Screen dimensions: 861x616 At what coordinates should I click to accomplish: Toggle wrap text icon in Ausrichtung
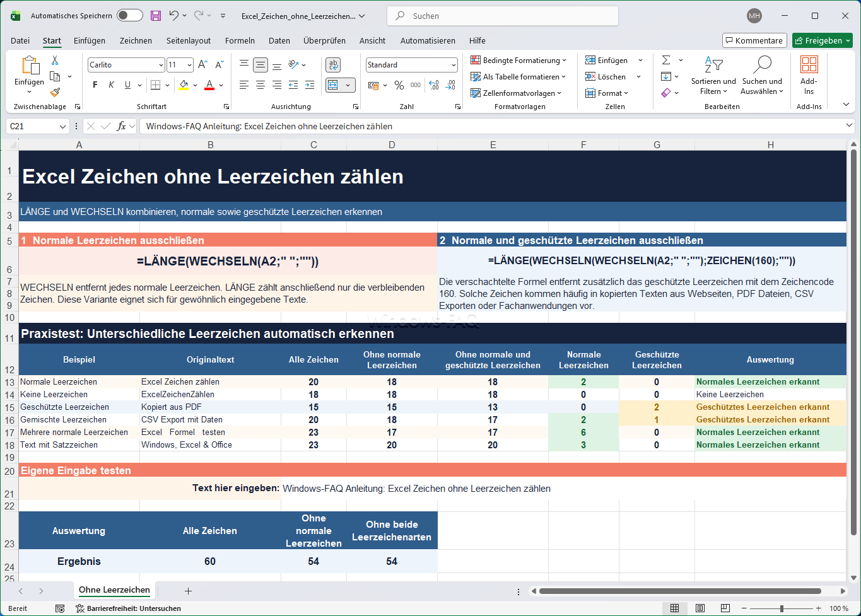tap(334, 65)
